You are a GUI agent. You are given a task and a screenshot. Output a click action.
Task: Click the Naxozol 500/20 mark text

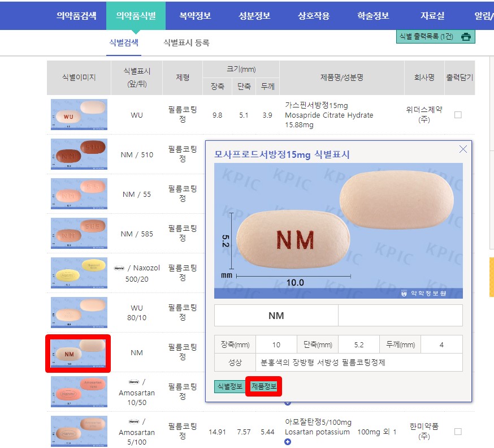(x=137, y=273)
